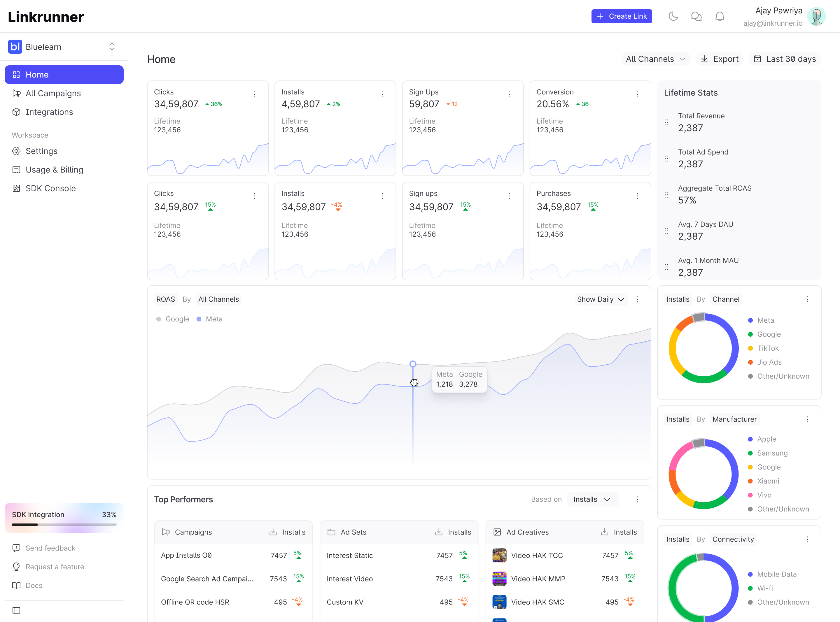The height and width of the screenshot is (622, 840).
Task: Click the drag handle beside Total Revenue
Action: (x=666, y=122)
